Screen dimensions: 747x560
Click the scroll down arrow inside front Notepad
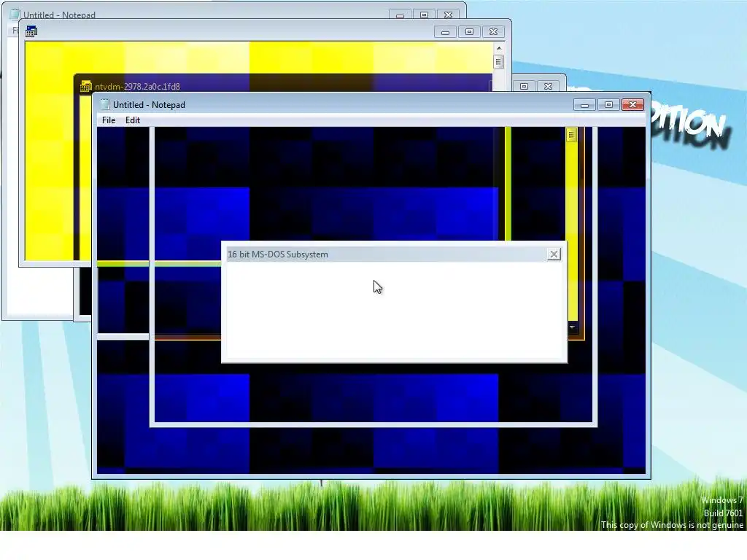tap(572, 327)
